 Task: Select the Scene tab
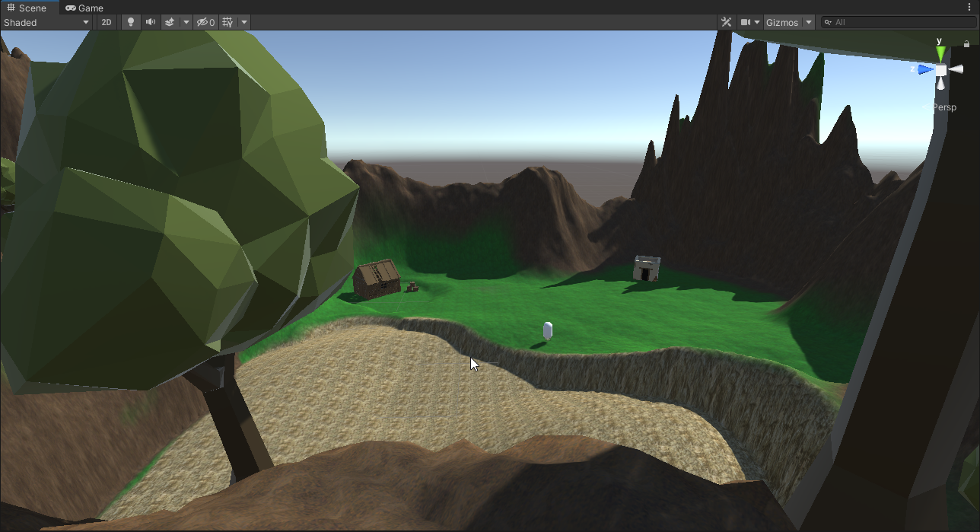click(x=28, y=8)
